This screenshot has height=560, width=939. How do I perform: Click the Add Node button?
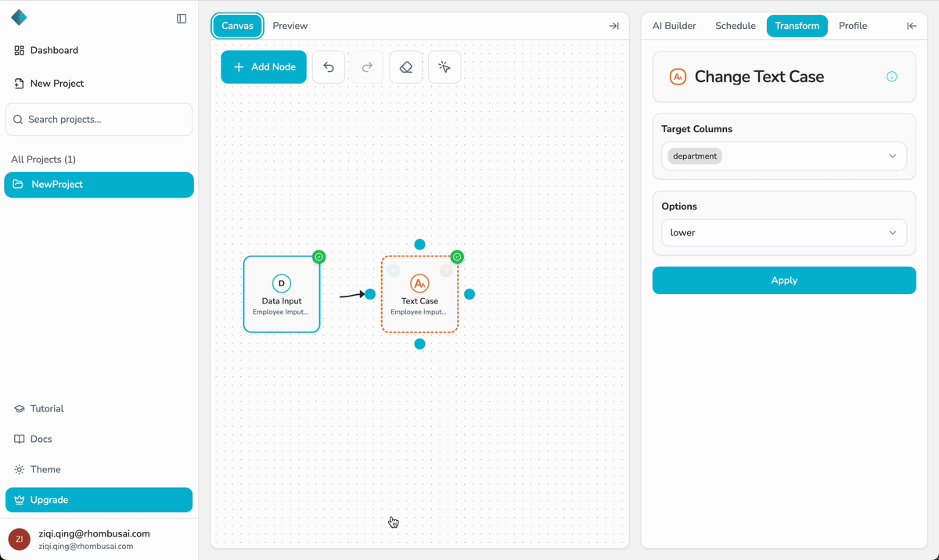point(264,67)
